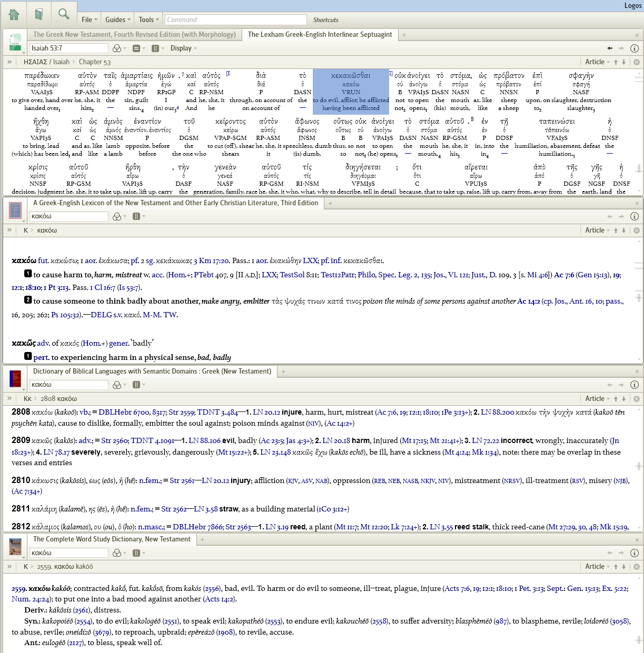Close locator bar in Word Study Dictionary panel

coord(636,567)
